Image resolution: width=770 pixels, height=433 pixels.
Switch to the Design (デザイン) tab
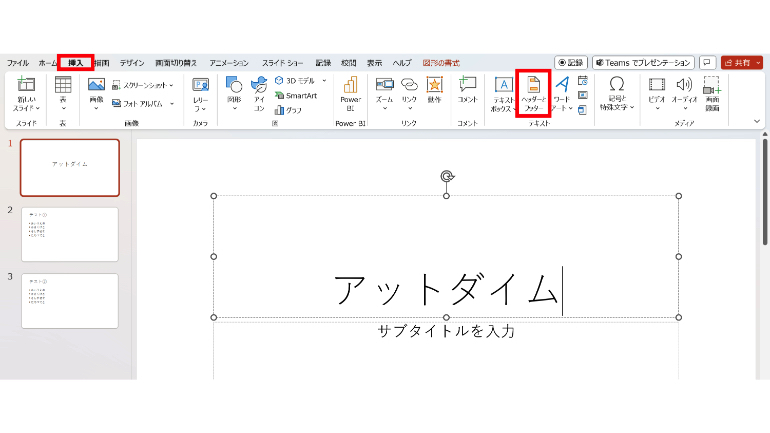coord(132,63)
